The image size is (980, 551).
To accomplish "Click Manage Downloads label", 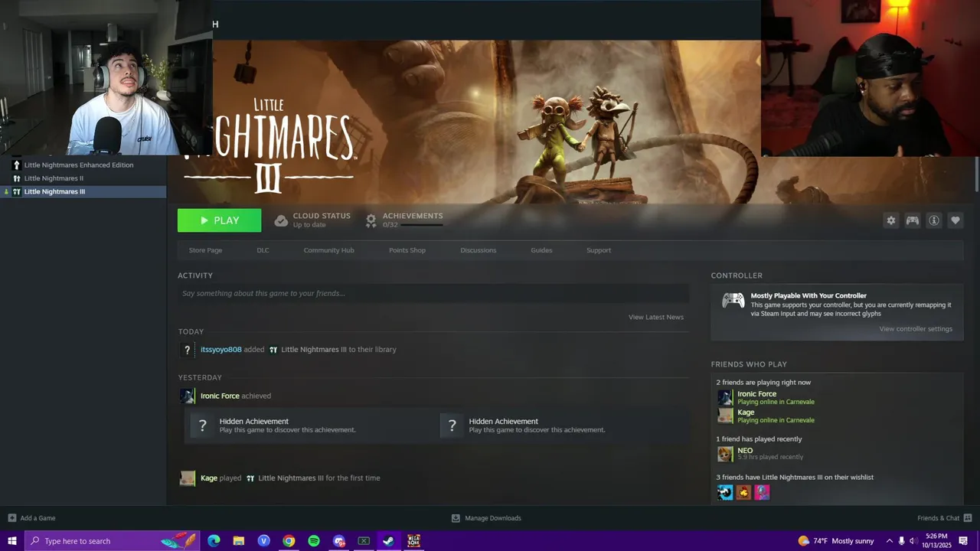I will coord(493,518).
